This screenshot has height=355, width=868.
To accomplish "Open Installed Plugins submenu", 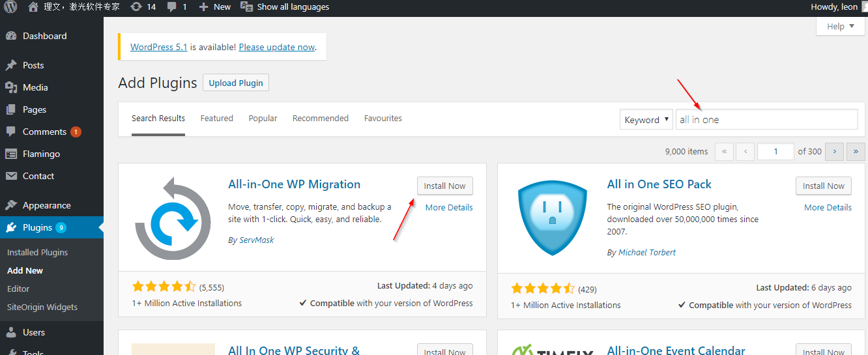I will 37,252.
